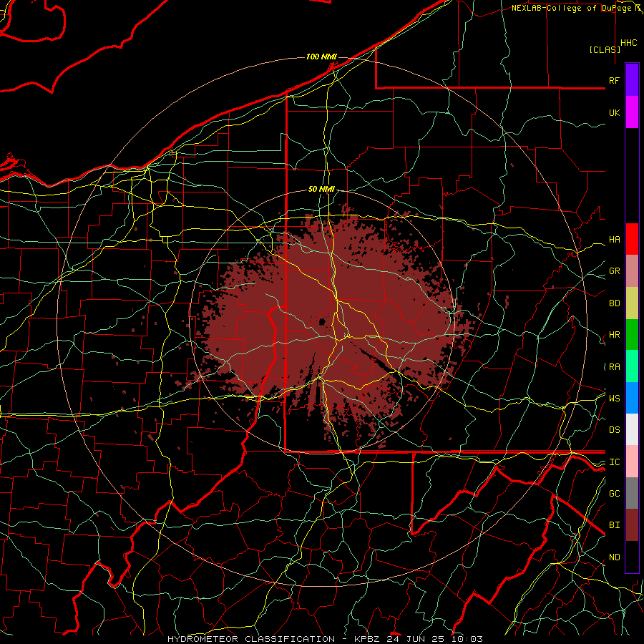Click the HA red legend swatch
Viewport: 644px width, 644px height.
pos(632,239)
